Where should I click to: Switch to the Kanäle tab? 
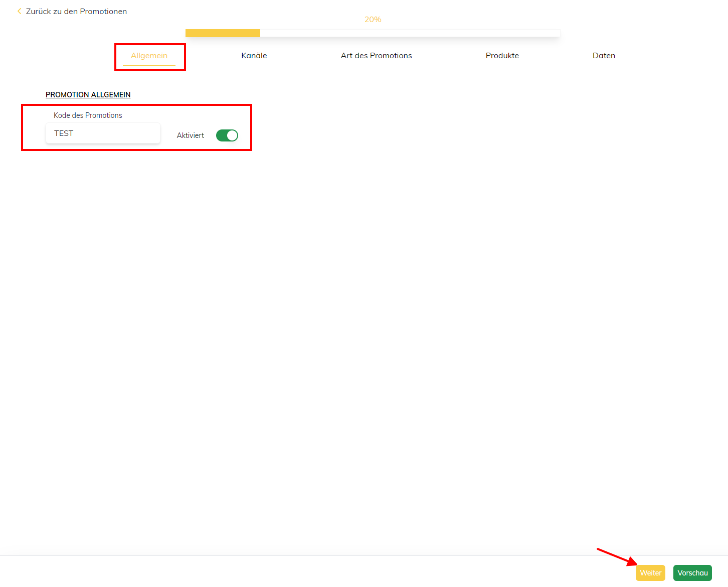coord(254,56)
